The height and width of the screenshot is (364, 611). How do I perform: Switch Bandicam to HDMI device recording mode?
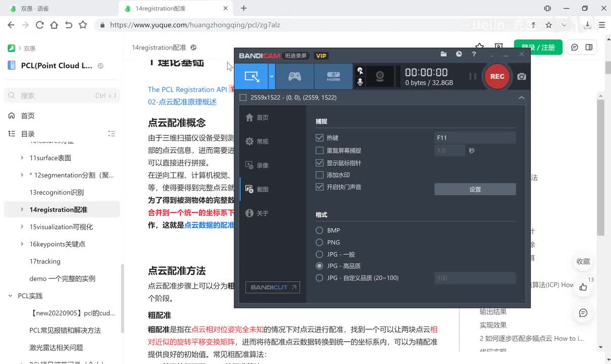[x=333, y=76]
